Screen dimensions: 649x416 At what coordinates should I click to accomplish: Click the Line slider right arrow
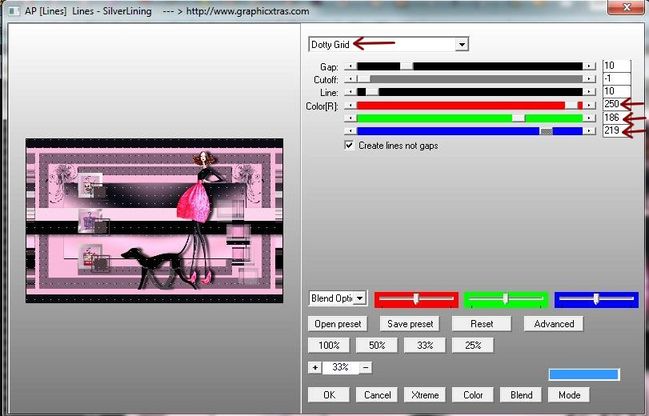coord(589,92)
